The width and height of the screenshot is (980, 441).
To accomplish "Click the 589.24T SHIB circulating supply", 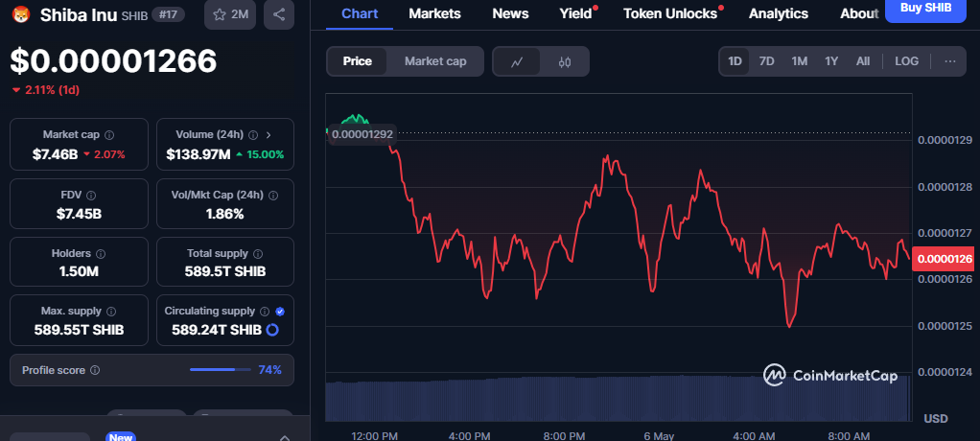I will [x=217, y=330].
